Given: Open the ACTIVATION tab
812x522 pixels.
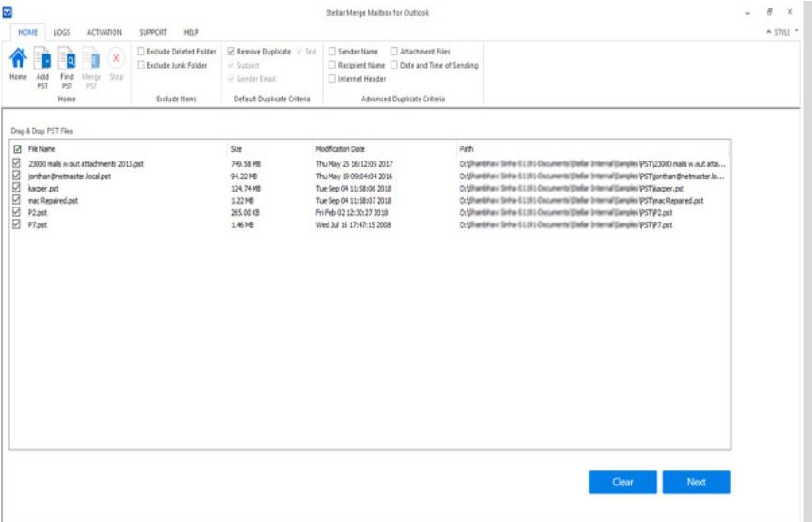Looking at the screenshot, I should pos(104,32).
